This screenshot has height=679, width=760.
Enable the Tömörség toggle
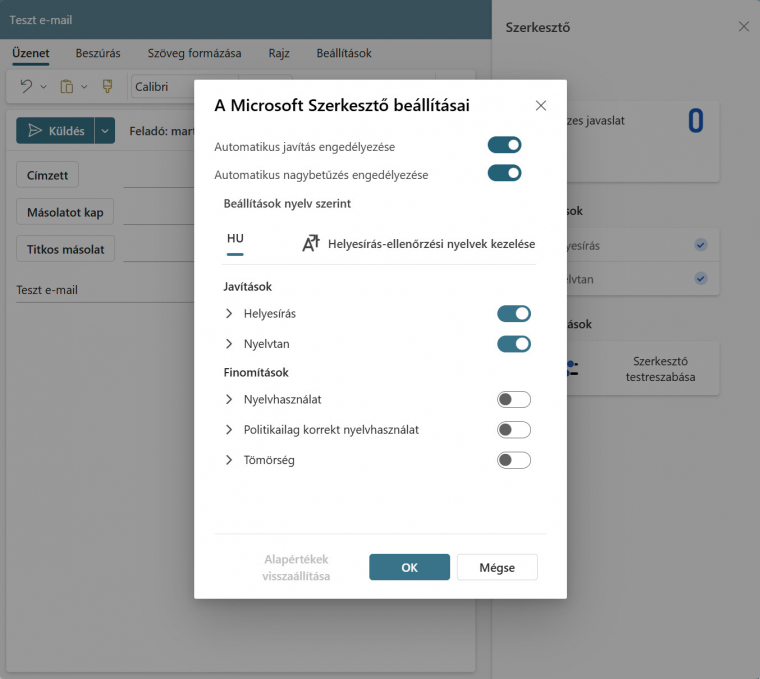click(514, 460)
